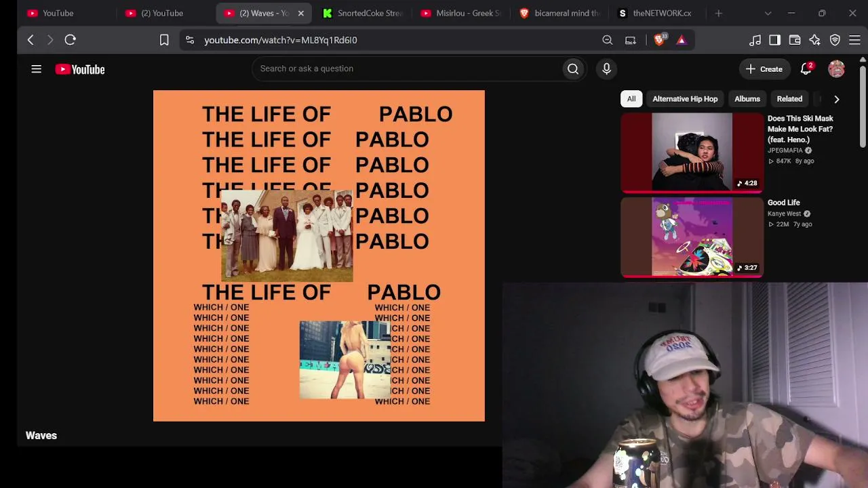Open Leo AI sparkle icon

814,40
